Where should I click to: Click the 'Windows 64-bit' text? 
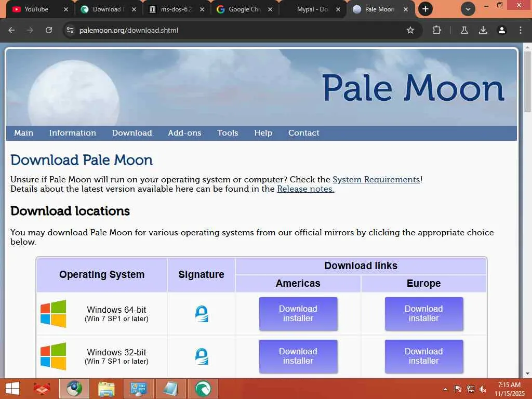[116, 310]
